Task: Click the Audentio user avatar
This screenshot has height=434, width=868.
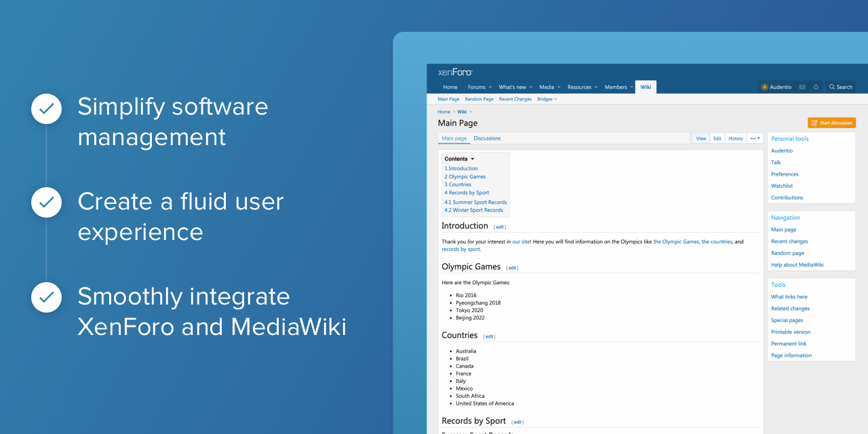Action: click(x=765, y=87)
